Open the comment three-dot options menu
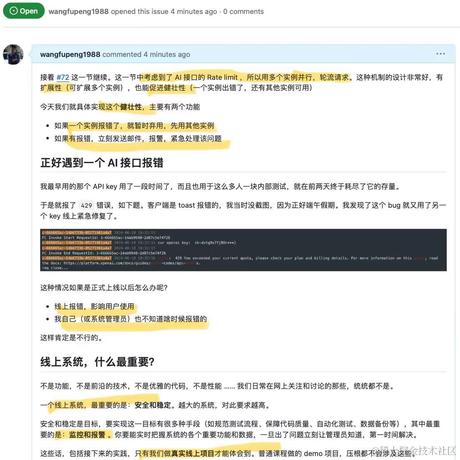This screenshot has height=460, width=460. (x=440, y=54)
